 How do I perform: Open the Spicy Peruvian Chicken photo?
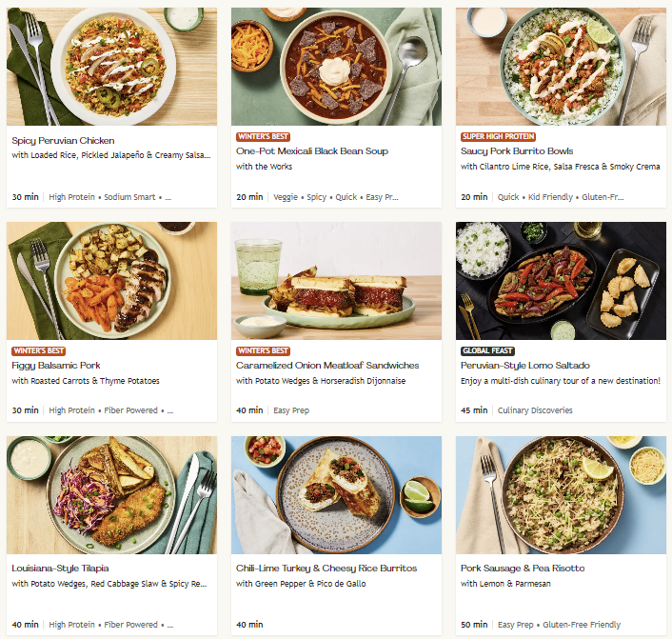pyautogui.click(x=111, y=67)
